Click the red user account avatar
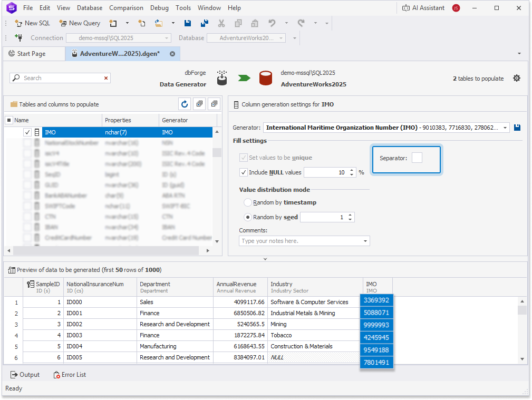 pyautogui.click(x=456, y=8)
